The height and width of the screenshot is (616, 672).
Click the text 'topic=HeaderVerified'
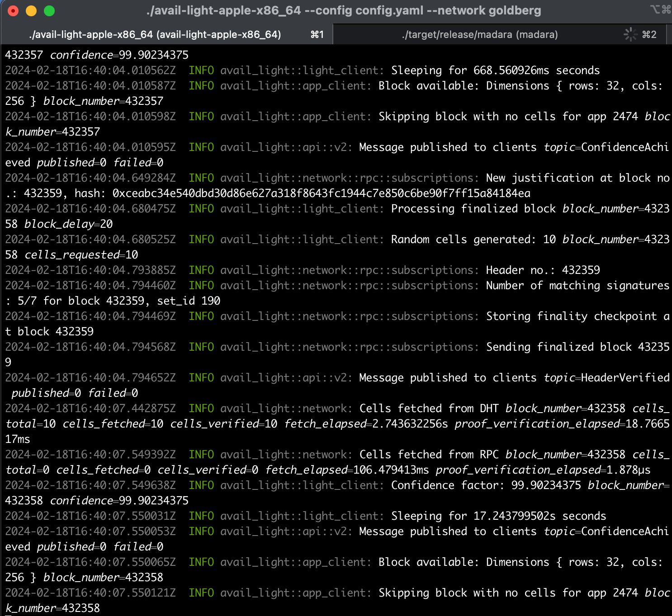click(606, 378)
